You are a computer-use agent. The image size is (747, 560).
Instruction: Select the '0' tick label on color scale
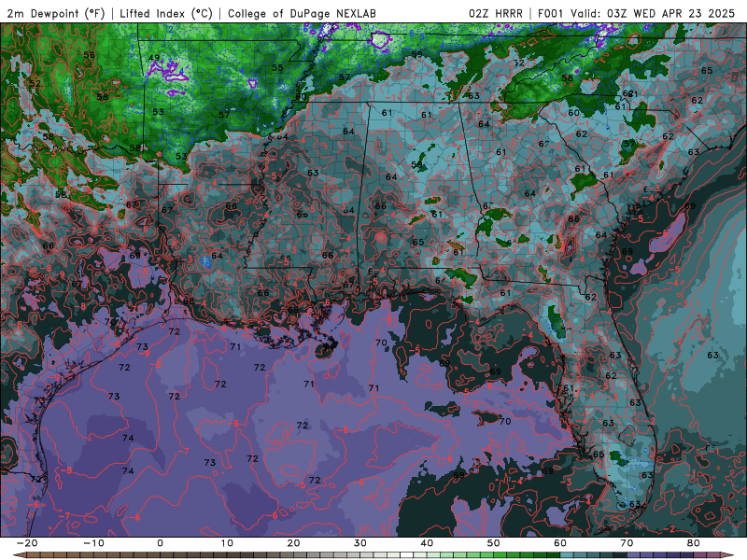tap(160, 543)
